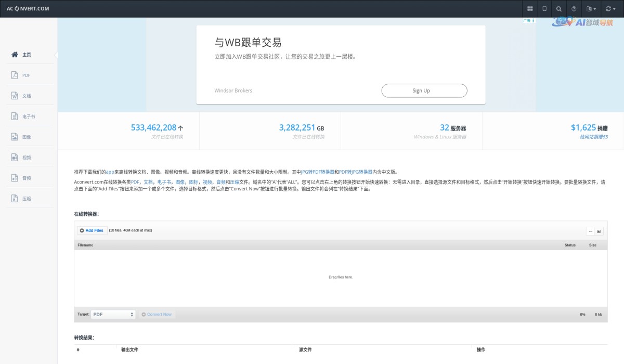Open the Target format dropdown showing PDF
The image size is (624, 364).
tap(113, 314)
